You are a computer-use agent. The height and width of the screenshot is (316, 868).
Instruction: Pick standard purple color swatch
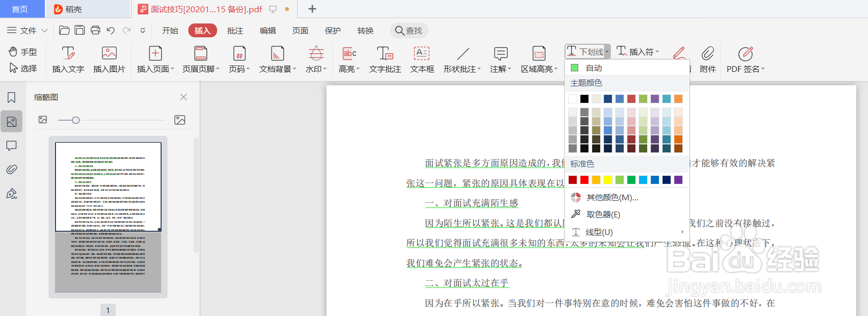(x=678, y=180)
